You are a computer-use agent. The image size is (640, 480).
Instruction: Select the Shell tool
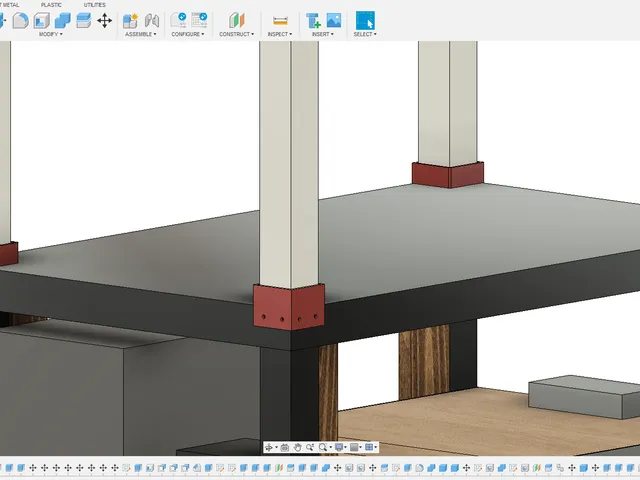[x=42, y=20]
